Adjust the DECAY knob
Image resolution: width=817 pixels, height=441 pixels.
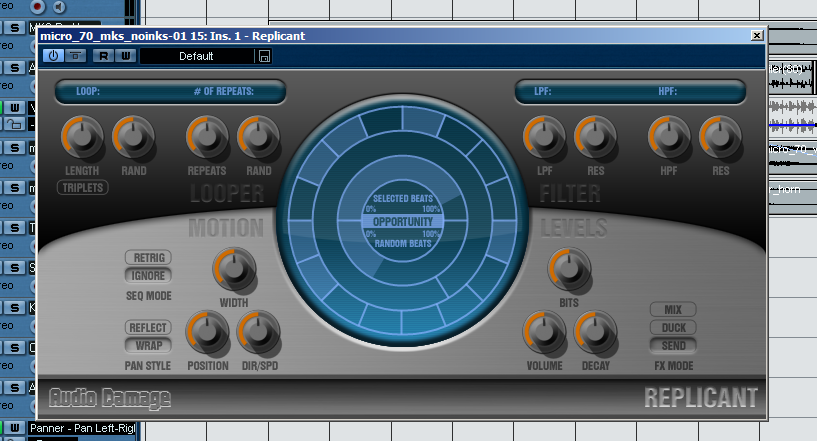click(595, 332)
